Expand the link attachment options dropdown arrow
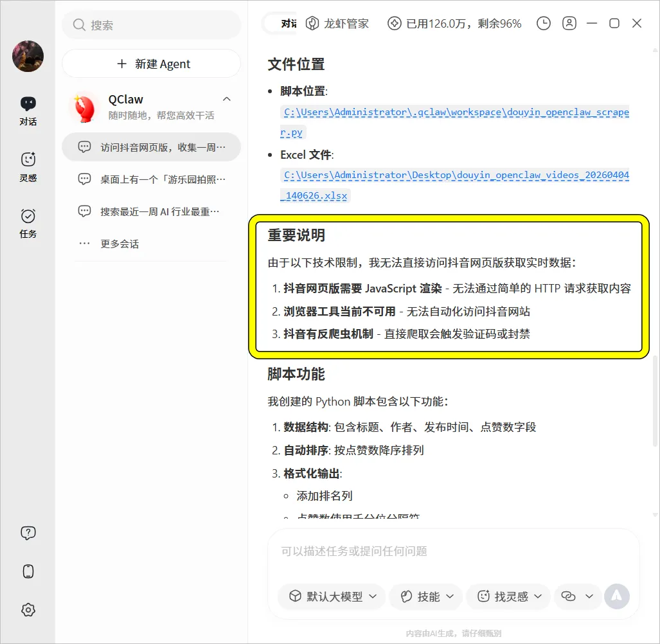The height and width of the screenshot is (644, 660). (x=589, y=596)
